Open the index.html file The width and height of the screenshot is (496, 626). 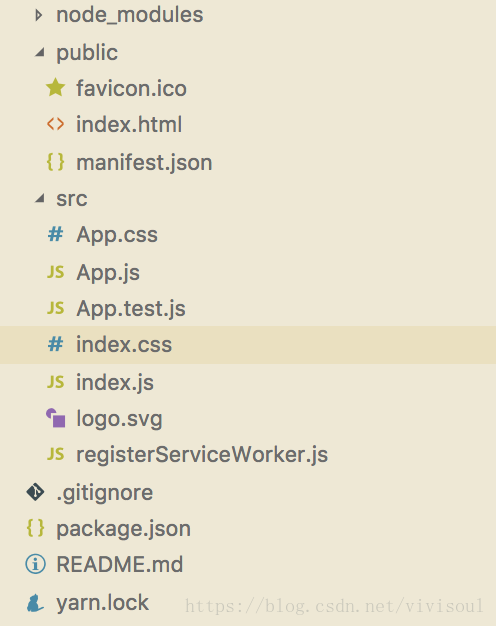(129, 124)
